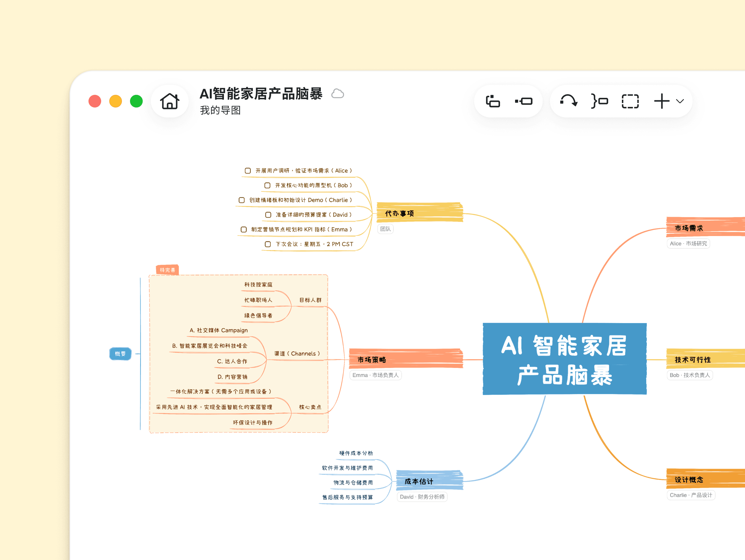Image resolution: width=745 pixels, height=560 pixels.
Task: Select A. 社交媒体 Campaign node
Action: 219,330
